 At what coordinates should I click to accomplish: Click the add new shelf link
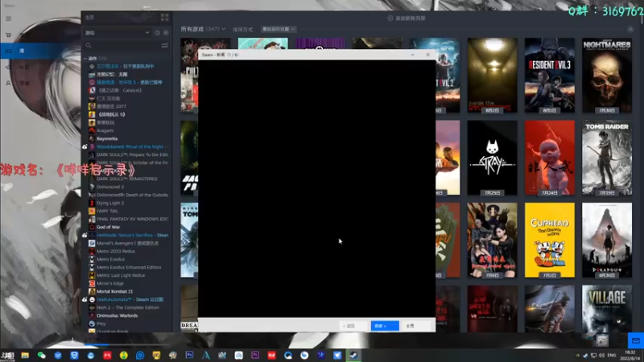(x=407, y=19)
